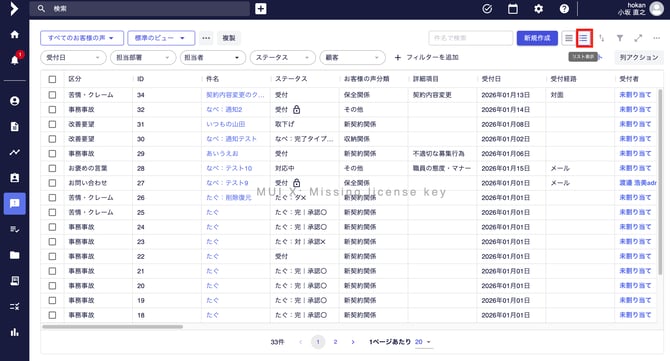Switch to compact list view icon
Screen dimensions: 670x361
click(x=569, y=38)
